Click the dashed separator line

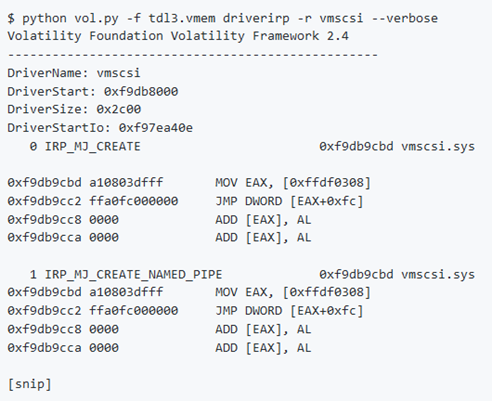click(193, 54)
